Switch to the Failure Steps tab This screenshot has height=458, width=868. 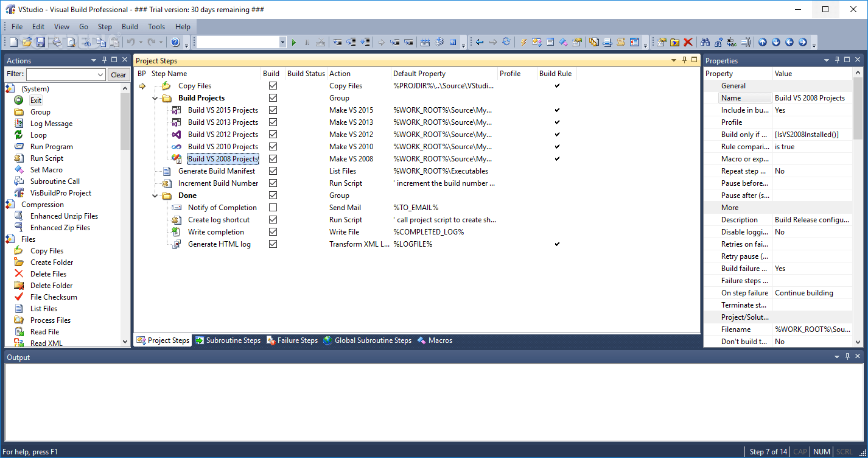tap(292, 340)
